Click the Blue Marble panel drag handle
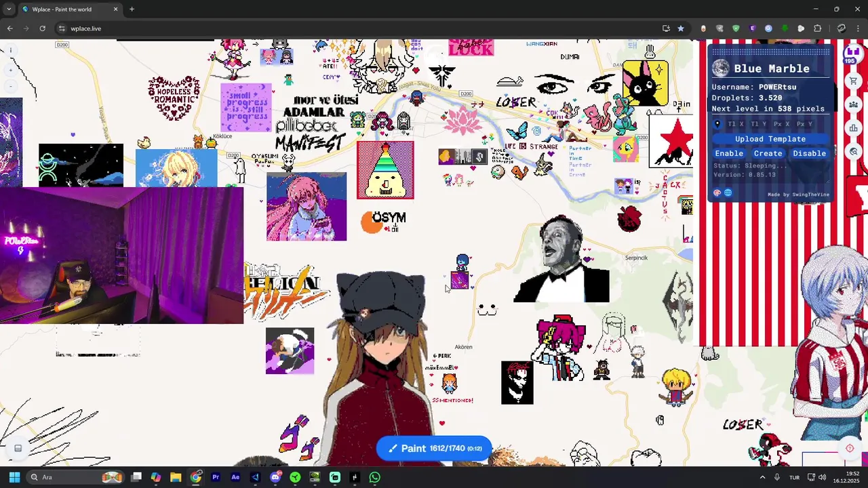This screenshot has height=488, width=868. [770, 52]
